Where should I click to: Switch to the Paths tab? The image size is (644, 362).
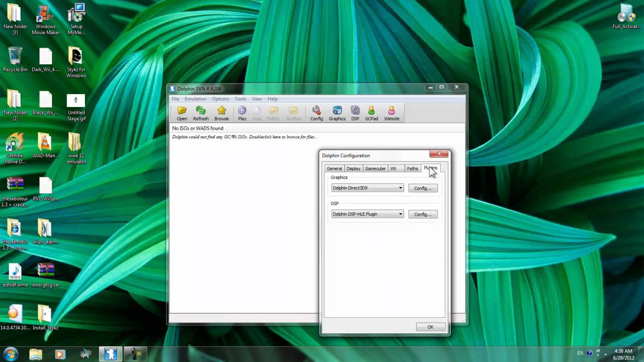(x=412, y=168)
